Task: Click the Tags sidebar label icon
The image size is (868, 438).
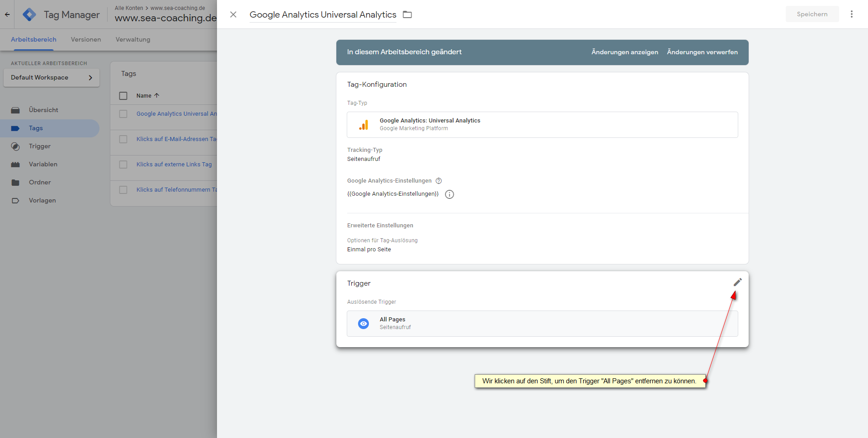Action: point(15,128)
